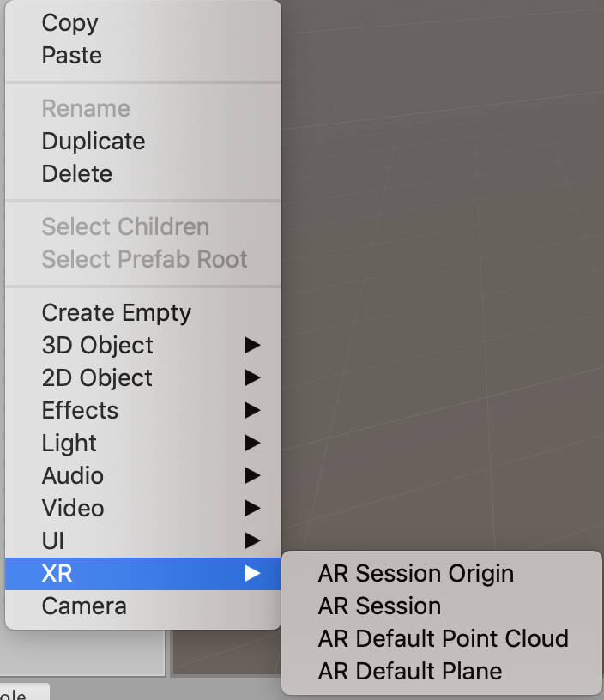This screenshot has width=604, height=700.
Task: Open the Effects submenu arrow
Action: (252, 411)
